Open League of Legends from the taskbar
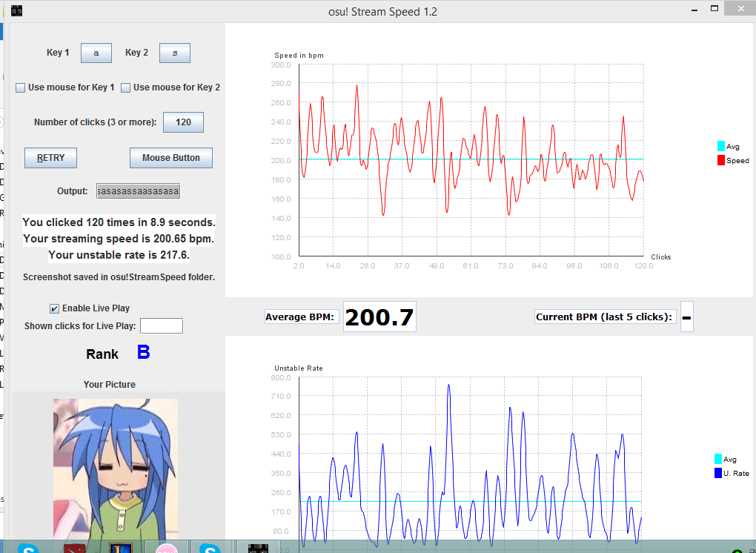The width and height of the screenshot is (756, 553). click(x=121, y=548)
